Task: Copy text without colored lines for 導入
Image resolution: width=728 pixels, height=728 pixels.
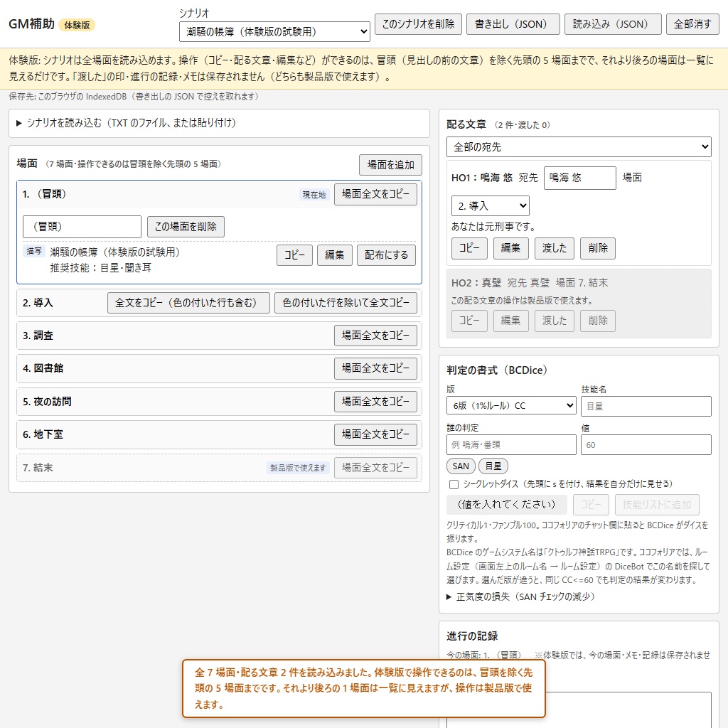Action: (x=346, y=303)
